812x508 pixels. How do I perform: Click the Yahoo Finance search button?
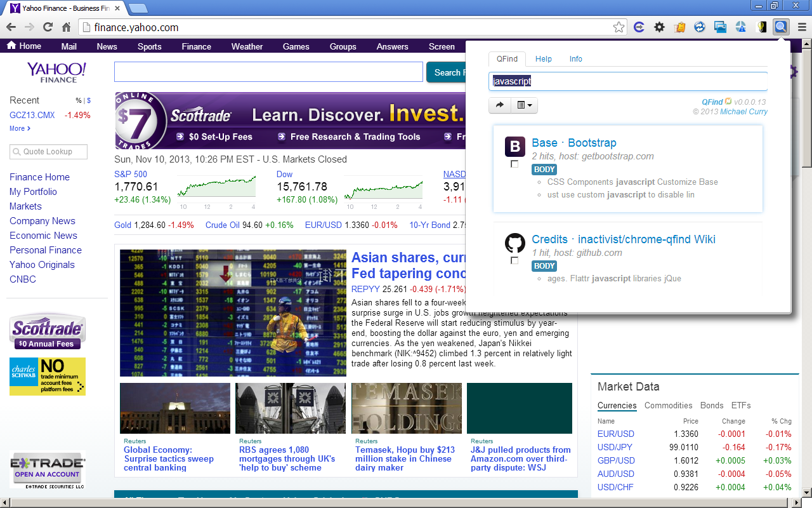[x=446, y=72]
